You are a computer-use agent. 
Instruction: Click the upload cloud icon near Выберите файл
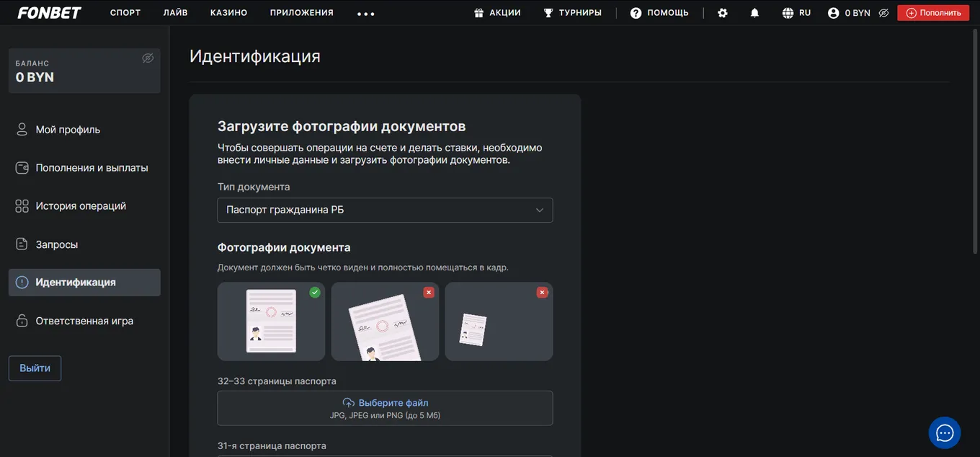(349, 403)
